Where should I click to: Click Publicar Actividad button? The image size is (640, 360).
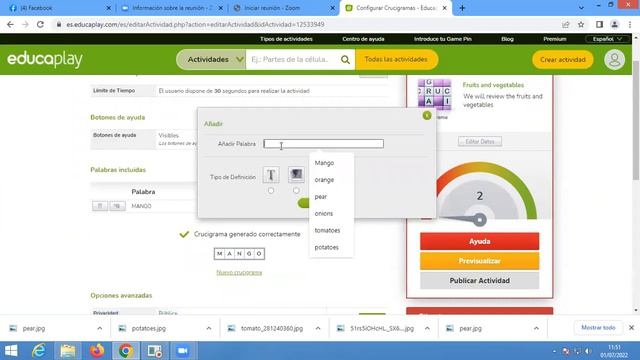[480, 280]
